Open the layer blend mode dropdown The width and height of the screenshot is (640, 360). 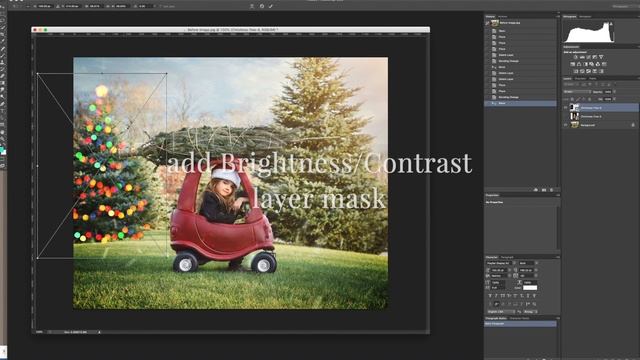pos(576,92)
